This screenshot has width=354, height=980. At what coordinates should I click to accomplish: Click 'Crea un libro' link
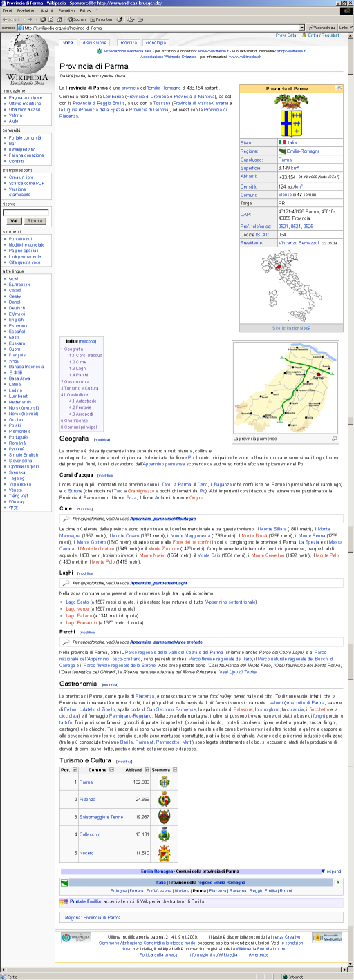click(23, 177)
